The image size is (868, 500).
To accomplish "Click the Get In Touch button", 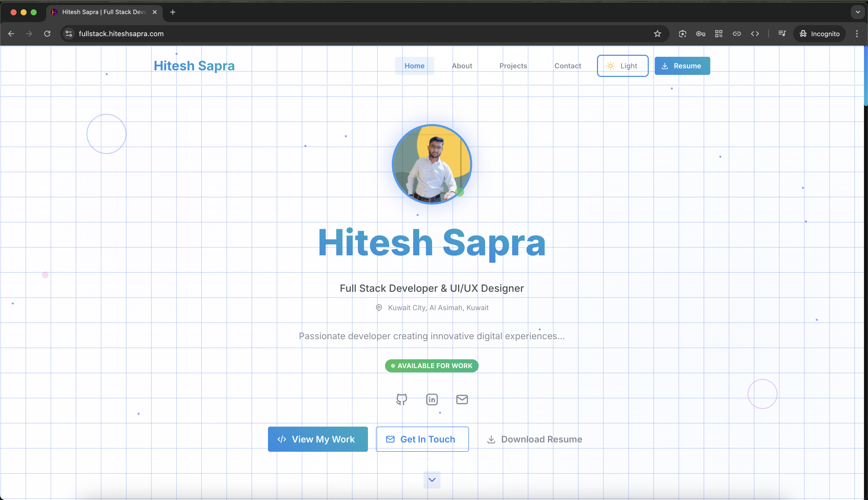I will (x=422, y=439).
